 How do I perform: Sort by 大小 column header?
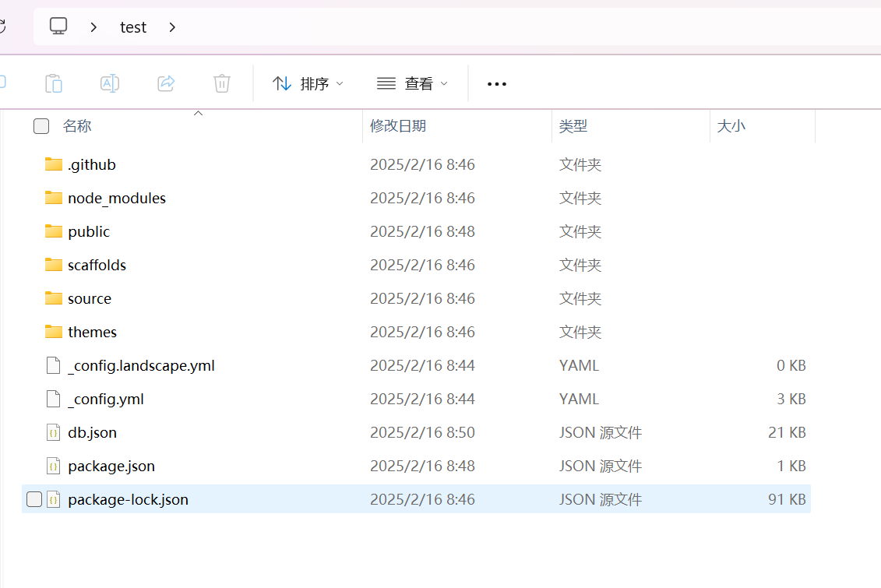coord(731,126)
